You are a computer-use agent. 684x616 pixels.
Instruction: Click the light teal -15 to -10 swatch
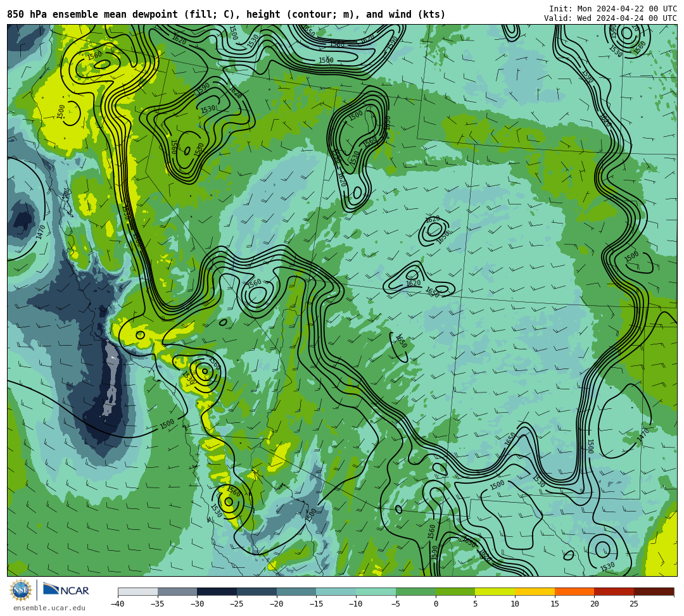(336, 591)
